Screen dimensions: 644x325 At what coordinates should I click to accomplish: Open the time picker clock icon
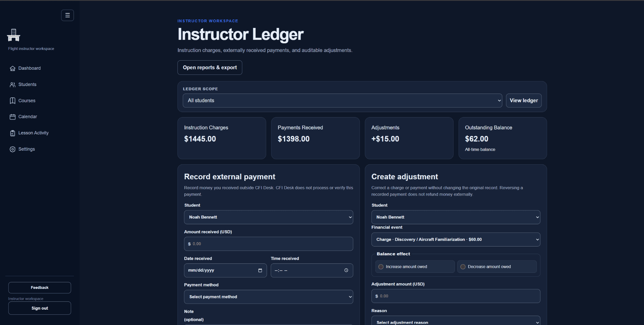click(346, 270)
